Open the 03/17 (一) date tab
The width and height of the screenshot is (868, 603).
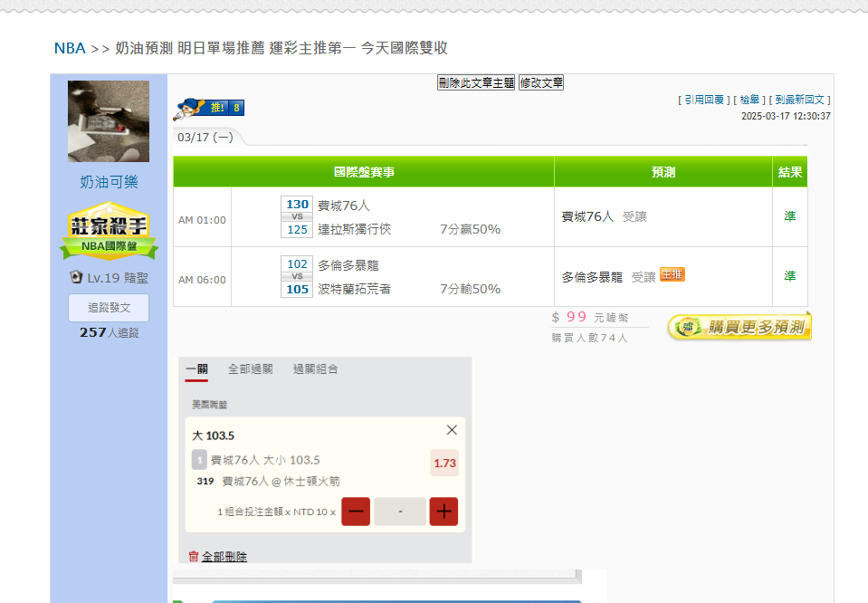point(205,138)
